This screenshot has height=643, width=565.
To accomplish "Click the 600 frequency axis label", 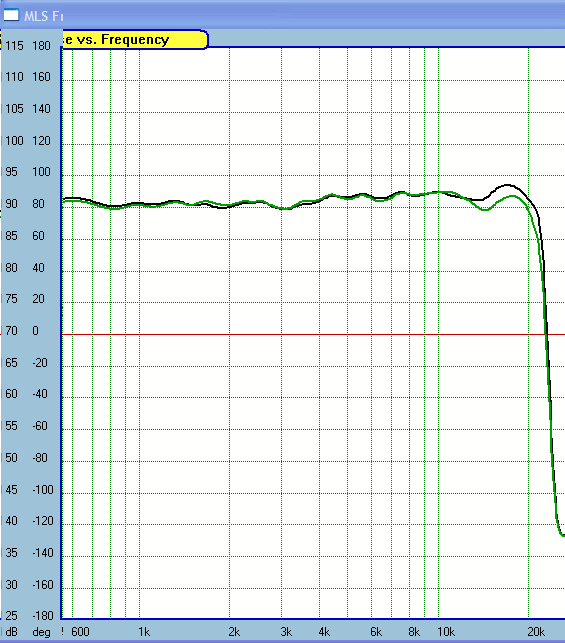I will pyautogui.click(x=80, y=632).
